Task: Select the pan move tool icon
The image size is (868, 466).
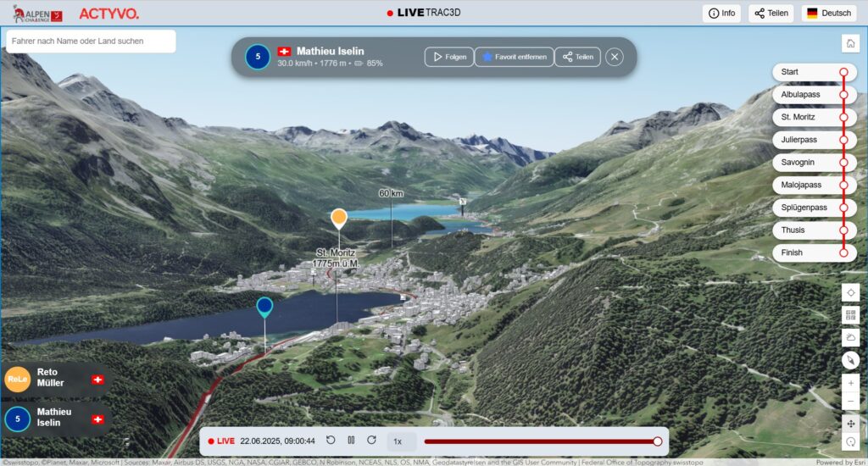Action: 851,423
